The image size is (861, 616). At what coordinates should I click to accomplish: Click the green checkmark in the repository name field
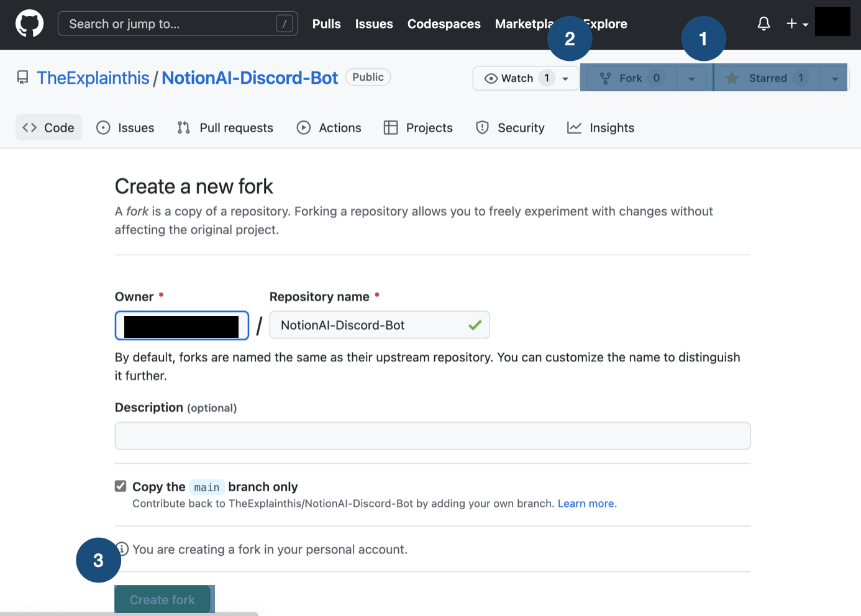tap(475, 324)
